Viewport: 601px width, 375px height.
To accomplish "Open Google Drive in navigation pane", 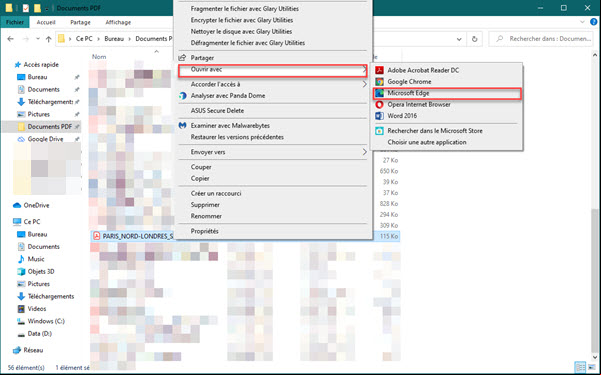I will (45, 139).
